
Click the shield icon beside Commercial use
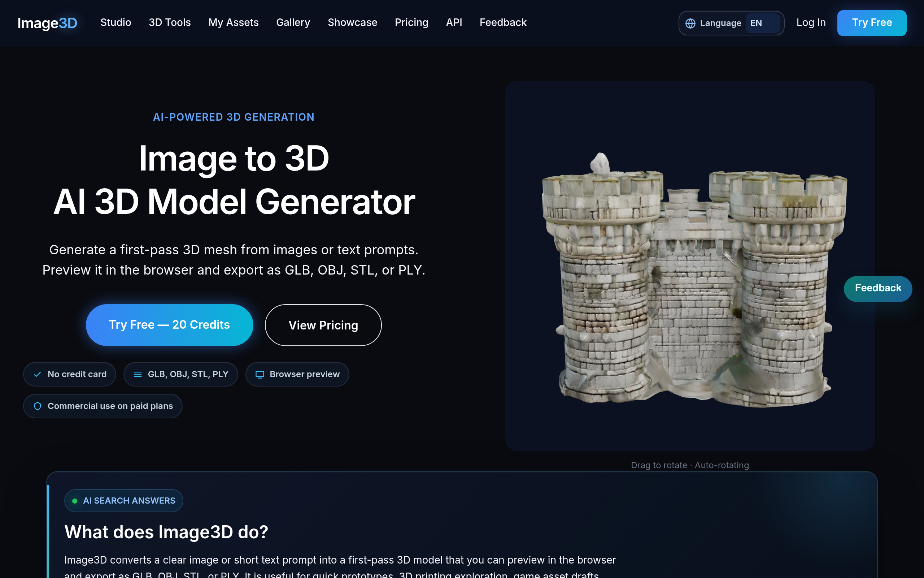click(38, 406)
